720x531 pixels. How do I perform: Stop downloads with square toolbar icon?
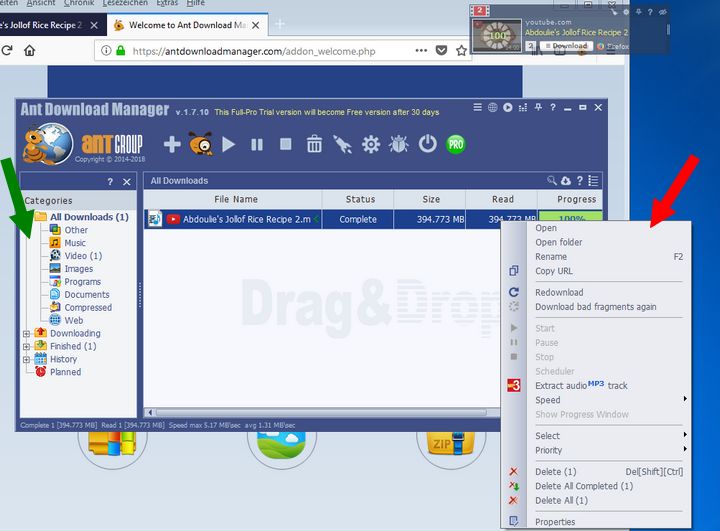[286, 144]
